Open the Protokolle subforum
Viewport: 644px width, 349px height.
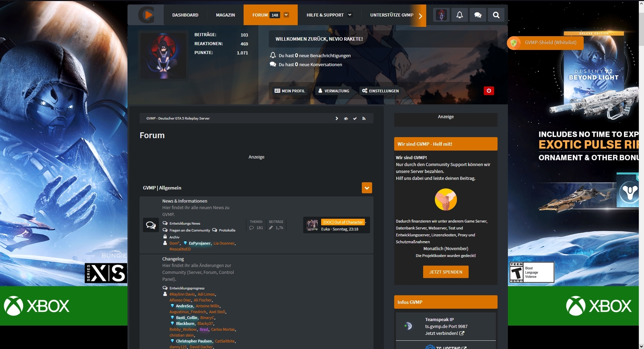point(227,230)
